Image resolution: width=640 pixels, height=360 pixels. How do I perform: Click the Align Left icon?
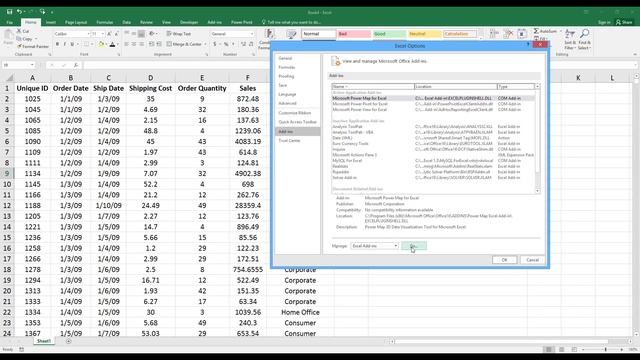point(127,44)
